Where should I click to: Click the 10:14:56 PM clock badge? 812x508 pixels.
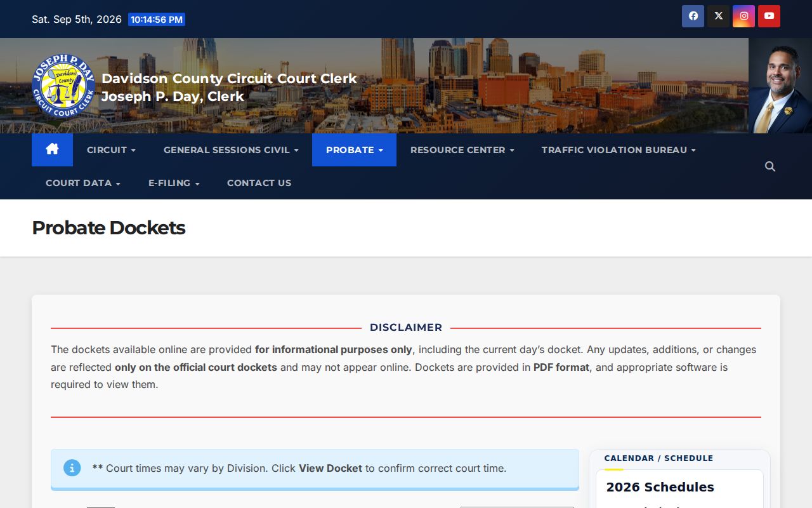pyautogui.click(x=157, y=20)
